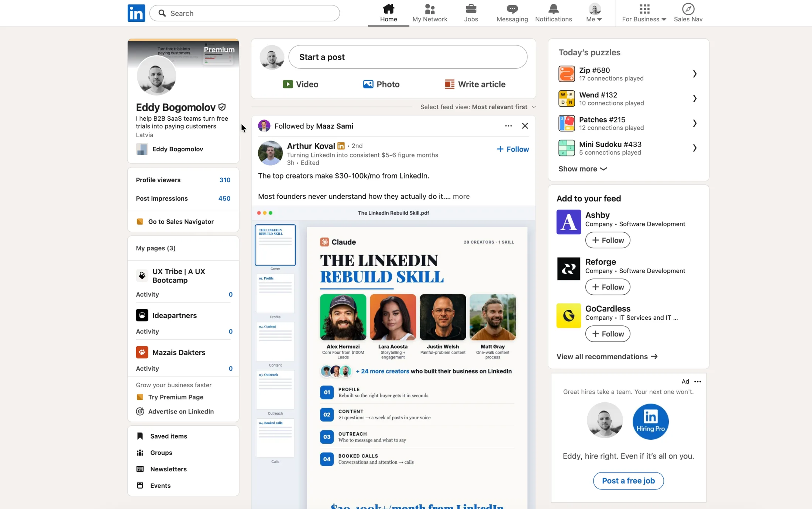Open the post's three-dot options menu

pos(508,126)
